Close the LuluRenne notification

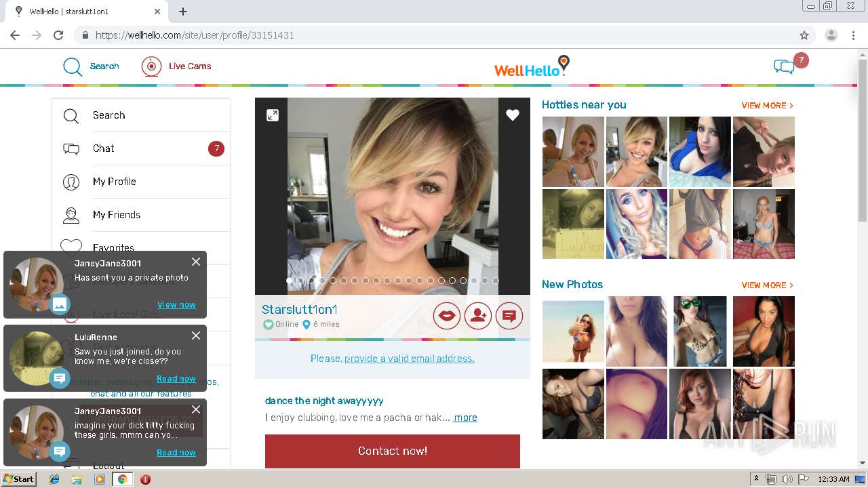pos(196,335)
